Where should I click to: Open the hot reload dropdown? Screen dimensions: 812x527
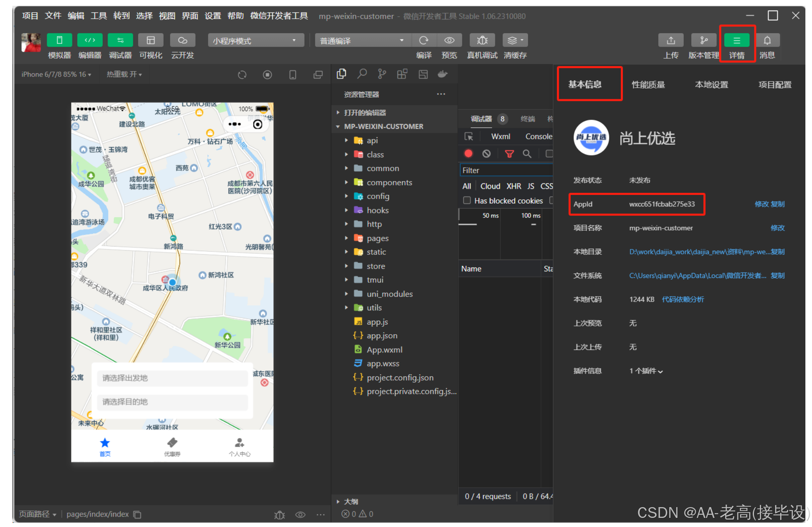(124, 74)
